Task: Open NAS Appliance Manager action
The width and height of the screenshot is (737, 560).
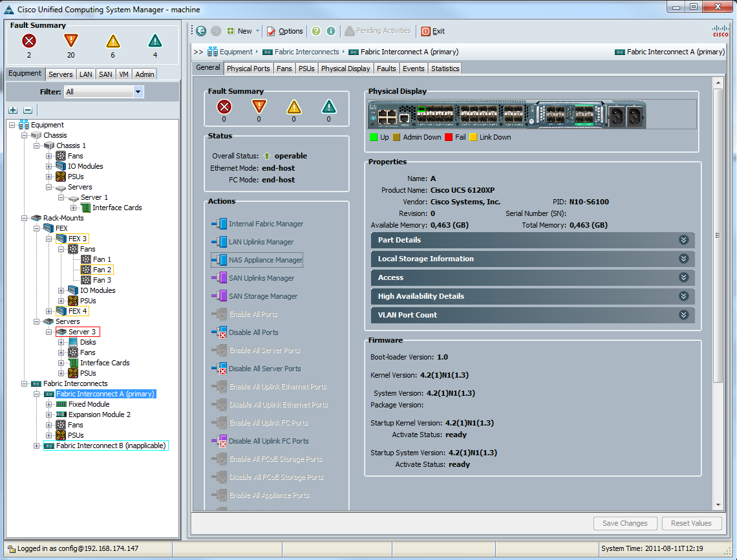Action: [257, 260]
